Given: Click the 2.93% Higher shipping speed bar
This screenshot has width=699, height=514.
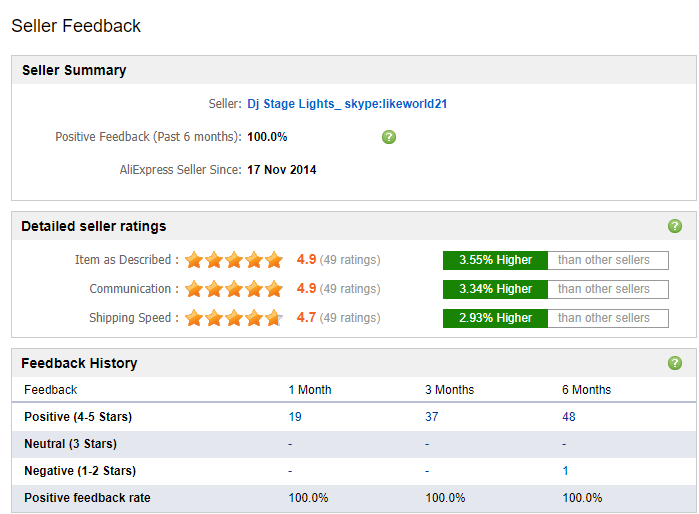Looking at the screenshot, I should pyautogui.click(x=495, y=318).
